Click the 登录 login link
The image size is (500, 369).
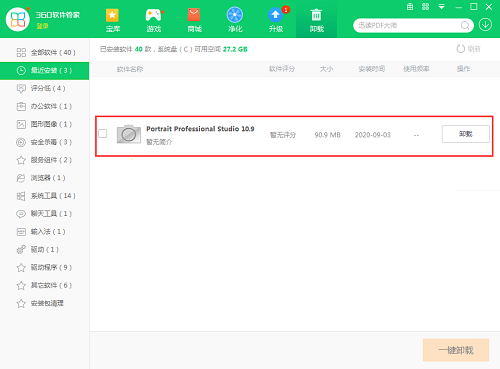42,26
